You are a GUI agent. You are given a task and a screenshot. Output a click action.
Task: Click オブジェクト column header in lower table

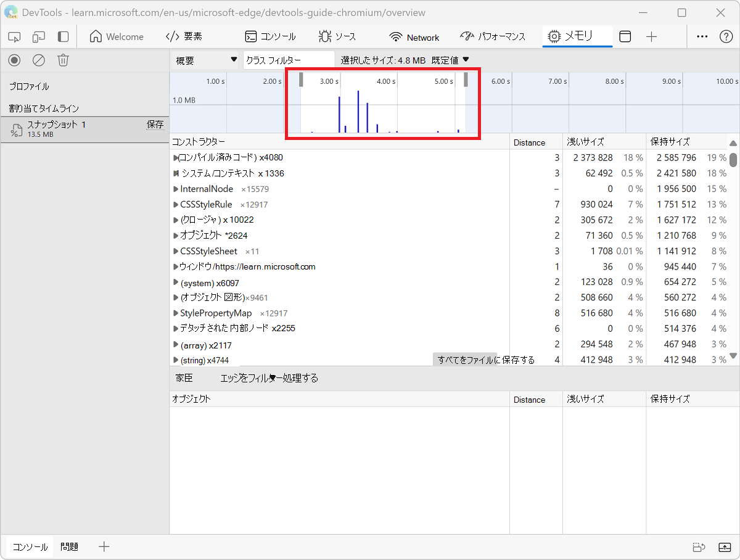(x=340, y=399)
